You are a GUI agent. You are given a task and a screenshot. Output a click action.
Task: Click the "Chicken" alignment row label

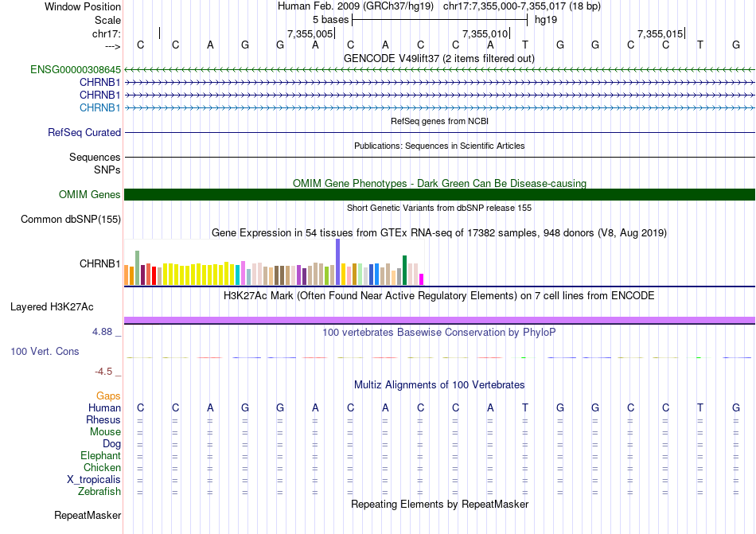pos(102,467)
